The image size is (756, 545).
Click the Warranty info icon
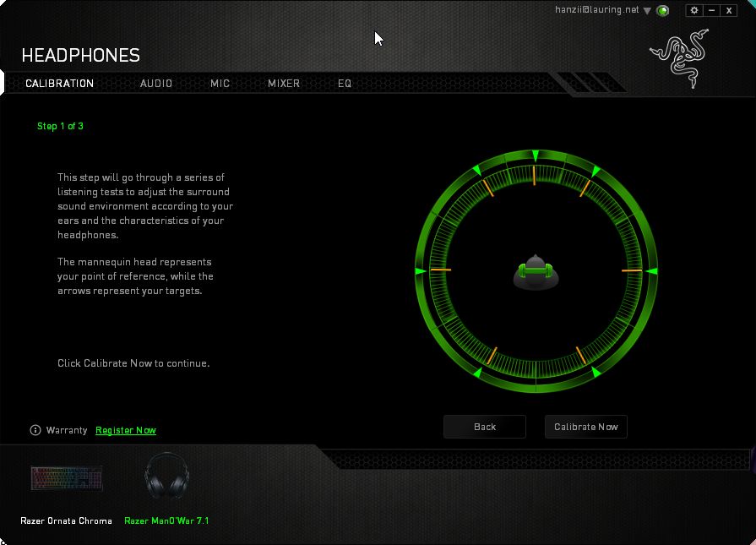pyautogui.click(x=35, y=430)
